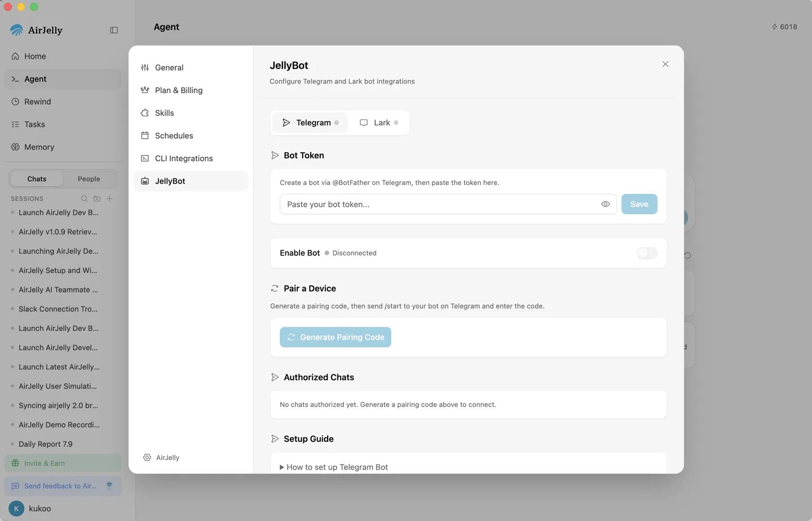Toggle the Enable Bot switch

pyautogui.click(x=647, y=253)
